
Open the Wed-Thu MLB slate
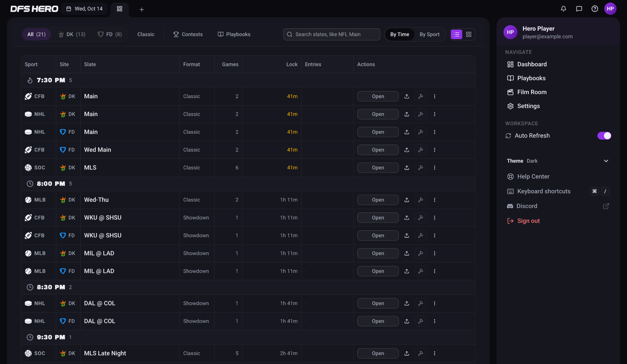[378, 200]
